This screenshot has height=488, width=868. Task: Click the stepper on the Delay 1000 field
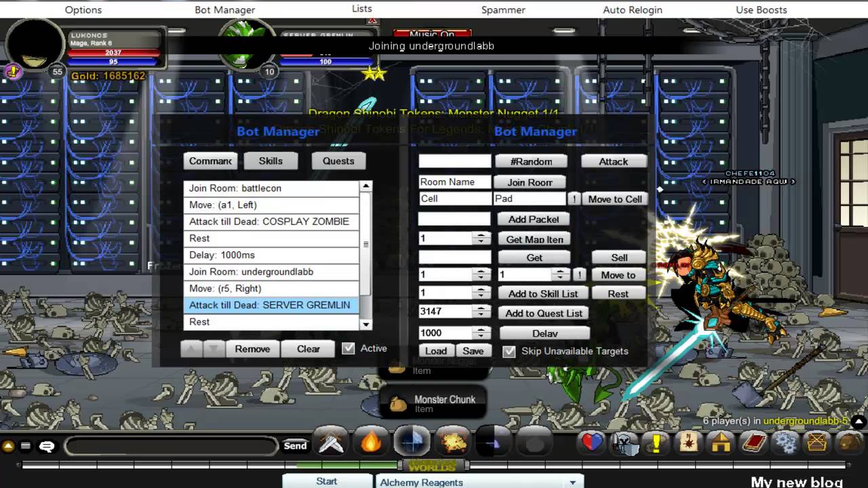[481, 333]
